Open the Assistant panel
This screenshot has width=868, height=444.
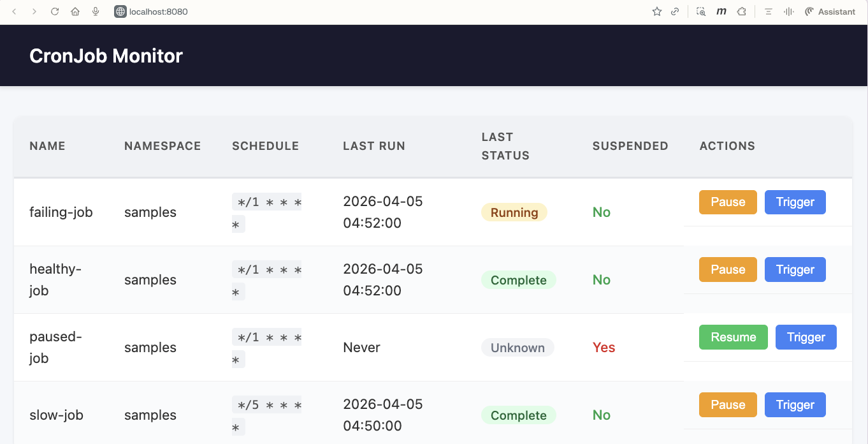830,11
